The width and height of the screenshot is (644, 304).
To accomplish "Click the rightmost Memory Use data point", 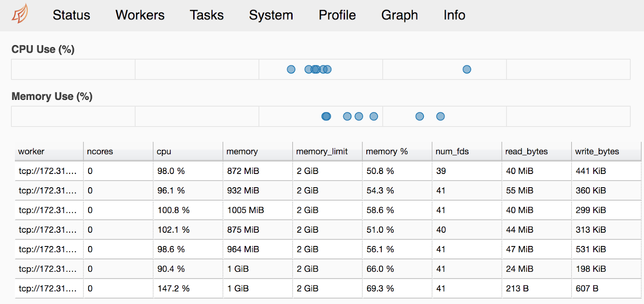I will click(x=440, y=116).
